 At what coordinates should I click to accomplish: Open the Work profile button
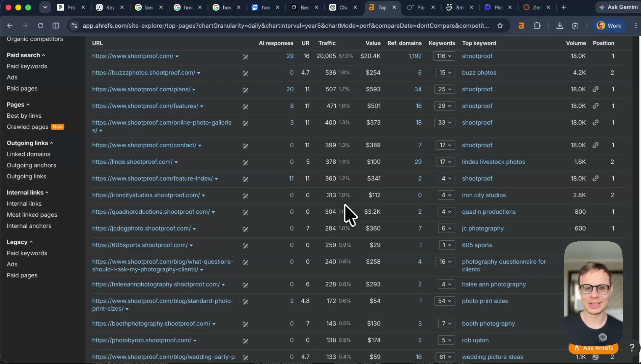(x=609, y=26)
